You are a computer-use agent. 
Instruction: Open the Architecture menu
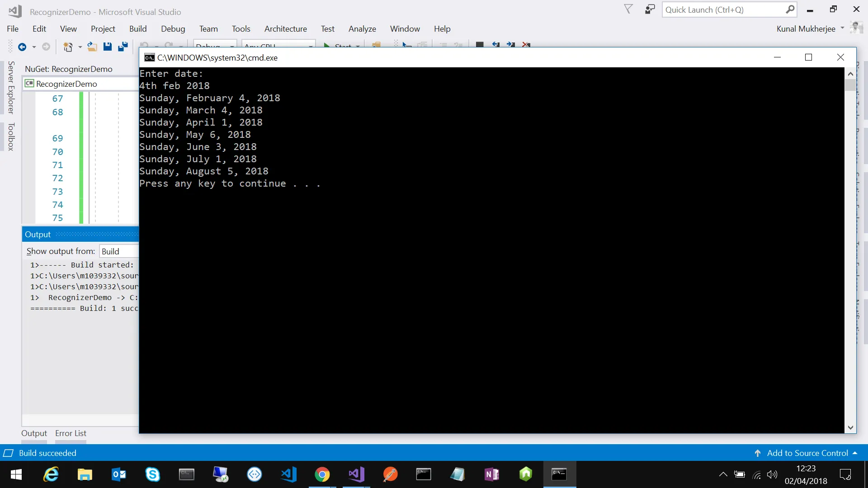tap(285, 28)
